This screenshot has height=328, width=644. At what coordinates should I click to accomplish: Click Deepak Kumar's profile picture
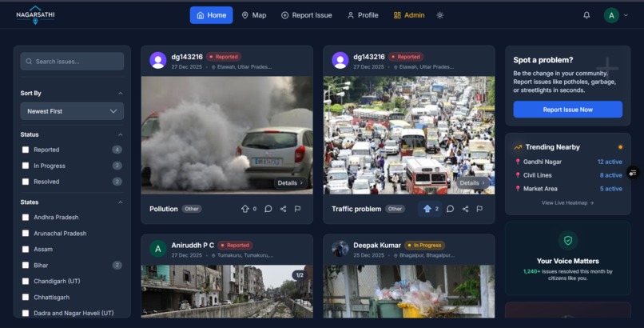coord(340,249)
